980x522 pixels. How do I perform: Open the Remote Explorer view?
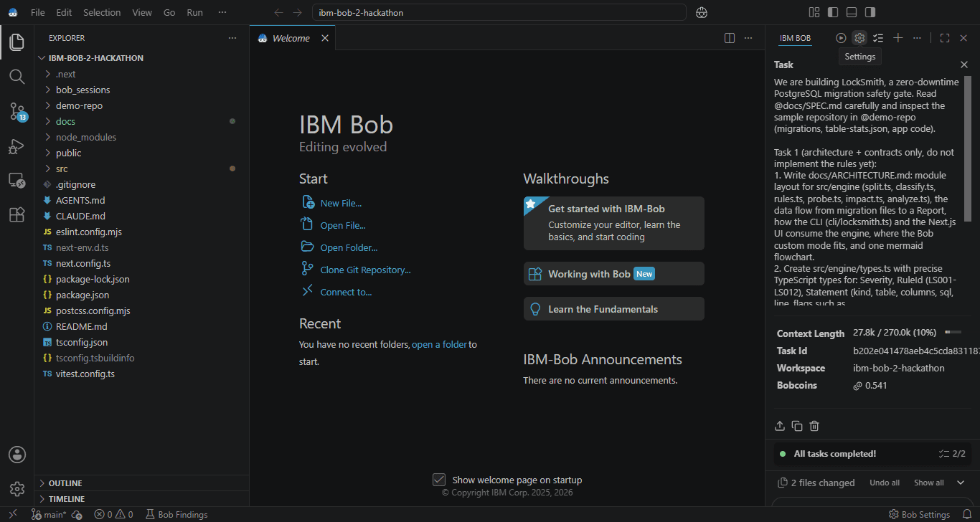[17, 180]
